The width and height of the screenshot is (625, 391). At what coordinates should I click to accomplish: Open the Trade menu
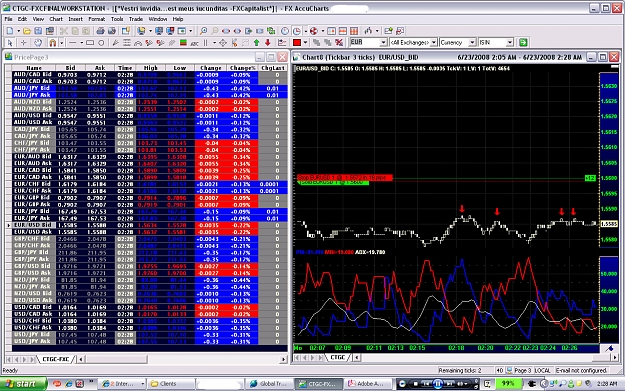[x=136, y=19]
